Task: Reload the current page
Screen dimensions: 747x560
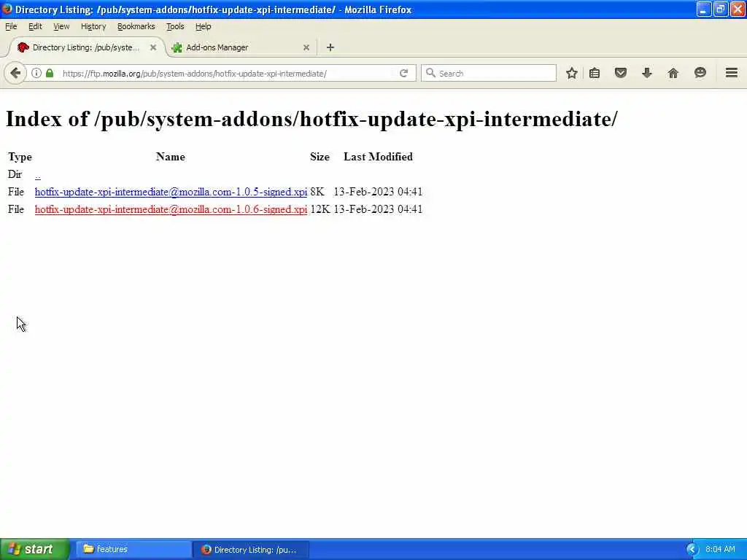Action: click(x=403, y=73)
